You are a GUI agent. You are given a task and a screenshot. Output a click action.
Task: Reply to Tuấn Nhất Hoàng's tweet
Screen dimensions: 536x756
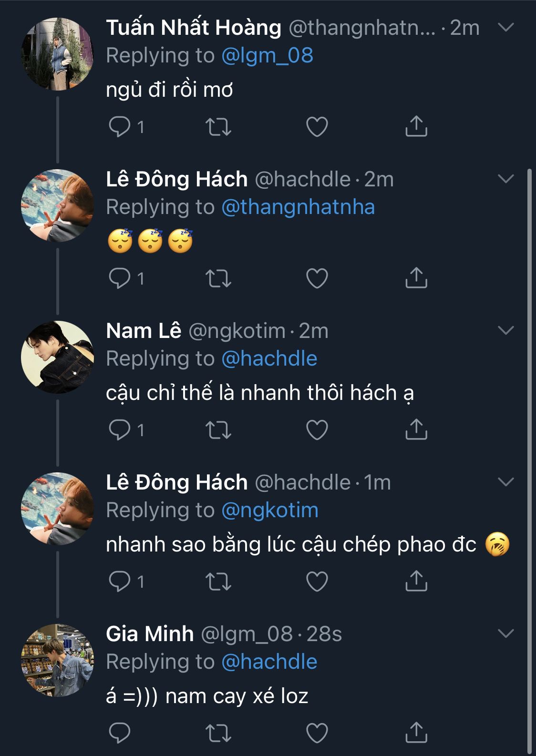point(120,127)
